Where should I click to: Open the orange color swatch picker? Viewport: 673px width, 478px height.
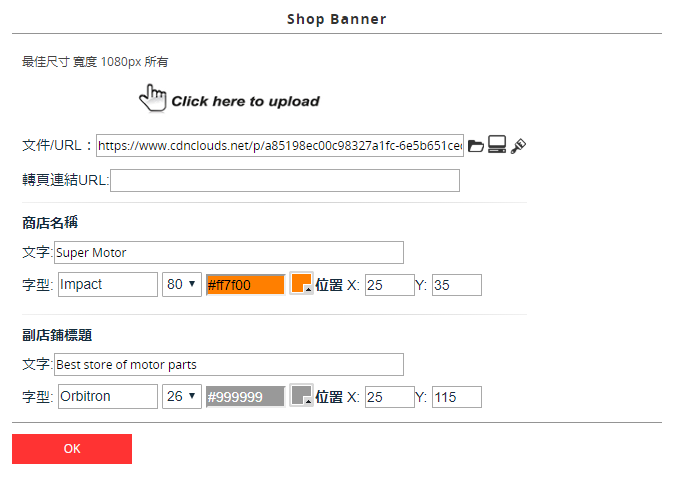[x=301, y=283]
